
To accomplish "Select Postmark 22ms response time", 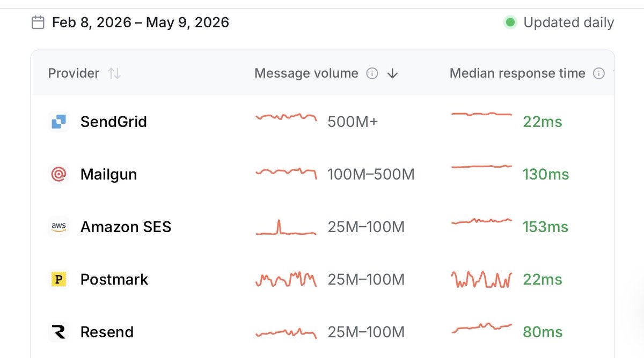I will [x=543, y=279].
